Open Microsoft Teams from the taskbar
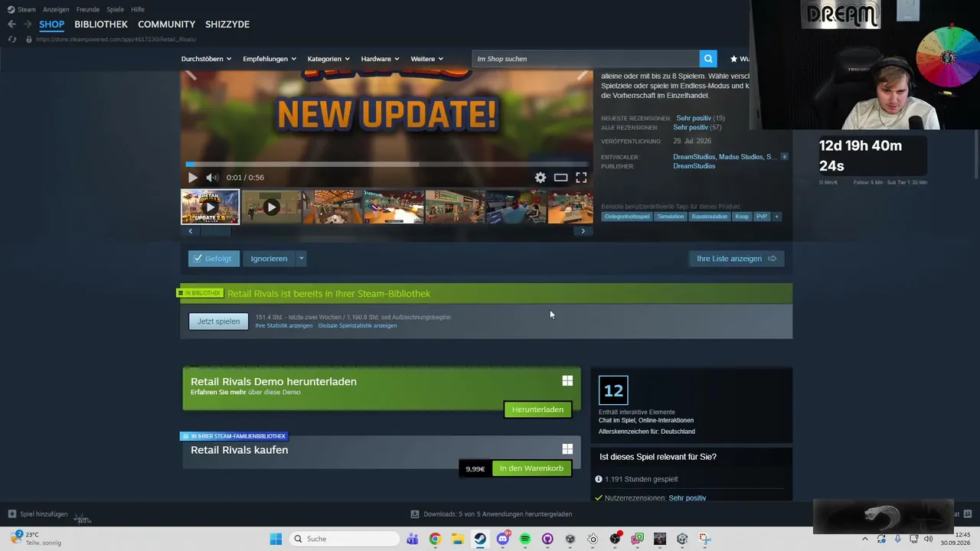Viewport: 980px width, 551px height. [x=413, y=539]
